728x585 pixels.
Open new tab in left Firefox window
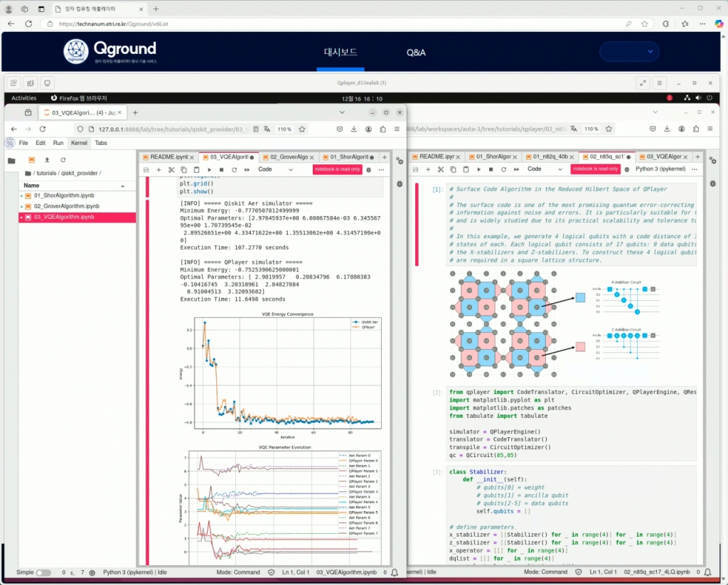(135, 112)
